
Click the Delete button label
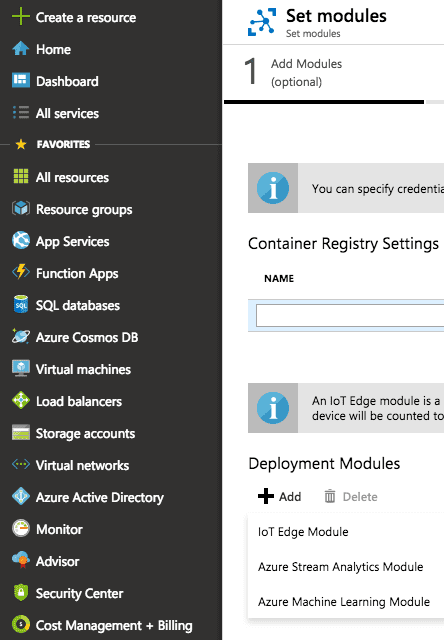tap(360, 497)
